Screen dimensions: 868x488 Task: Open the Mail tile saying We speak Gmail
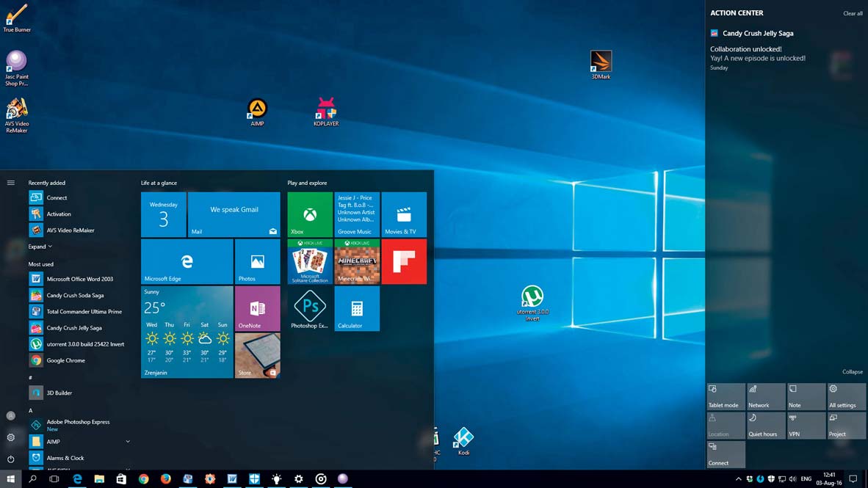[x=234, y=215]
